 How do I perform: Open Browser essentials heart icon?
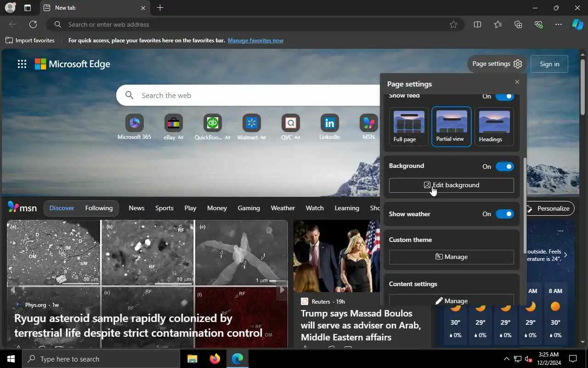(x=539, y=24)
